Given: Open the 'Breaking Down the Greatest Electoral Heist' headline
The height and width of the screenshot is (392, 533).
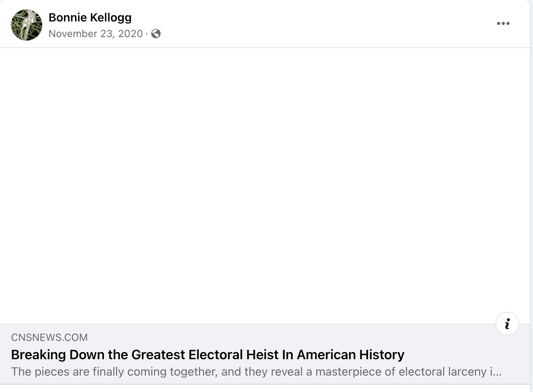Looking at the screenshot, I should (x=207, y=355).
